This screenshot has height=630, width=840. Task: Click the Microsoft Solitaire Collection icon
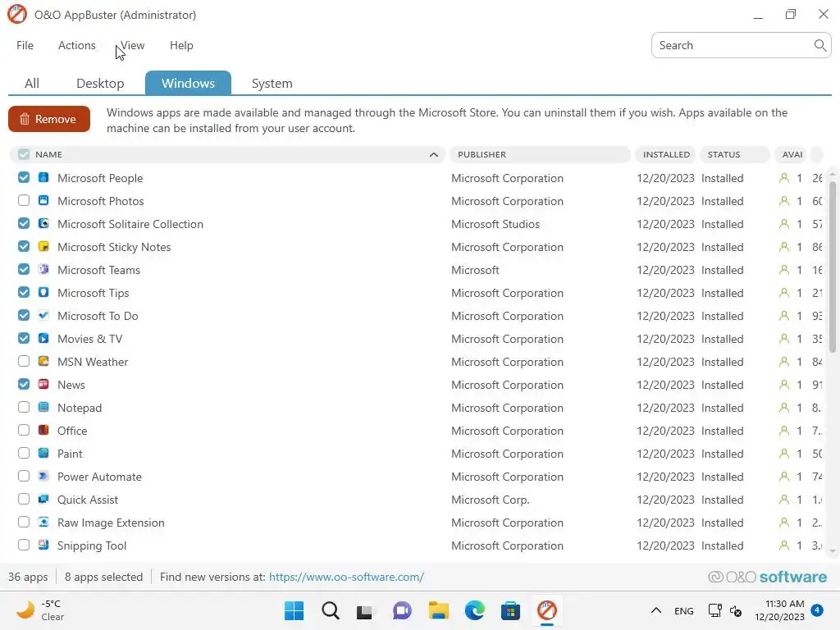43,223
